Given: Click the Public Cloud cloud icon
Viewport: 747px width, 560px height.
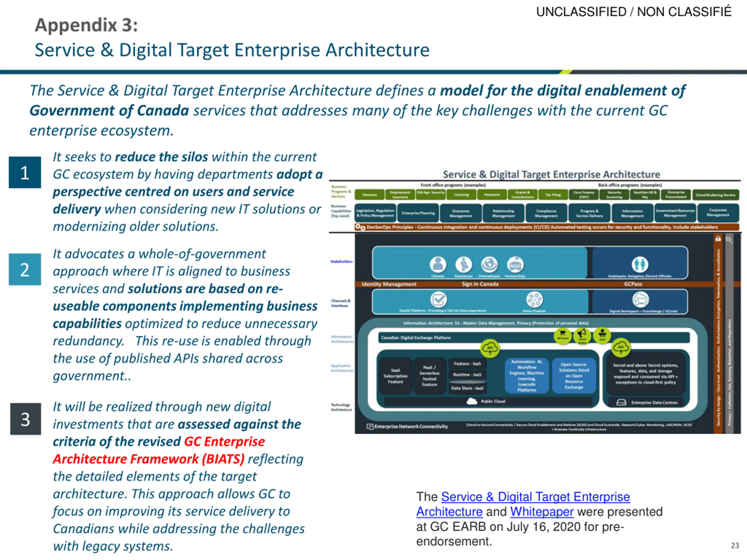Looking at the screenshot, I should point(472,401).
